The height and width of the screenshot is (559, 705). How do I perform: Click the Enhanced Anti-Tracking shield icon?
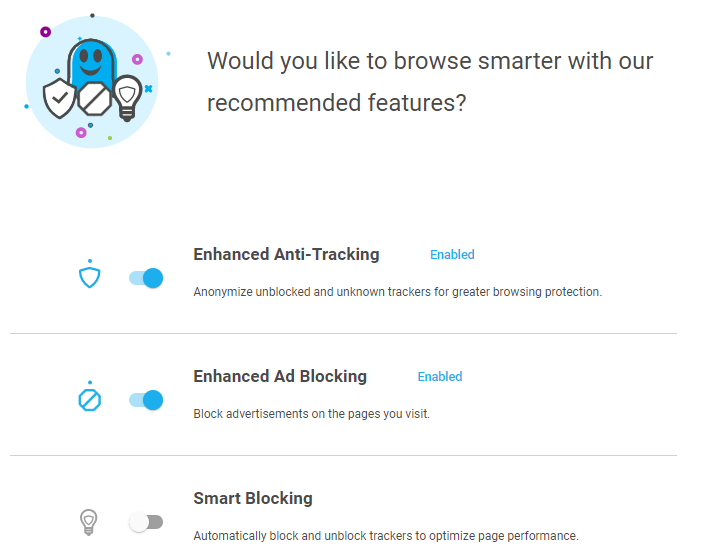coord(90,276)
